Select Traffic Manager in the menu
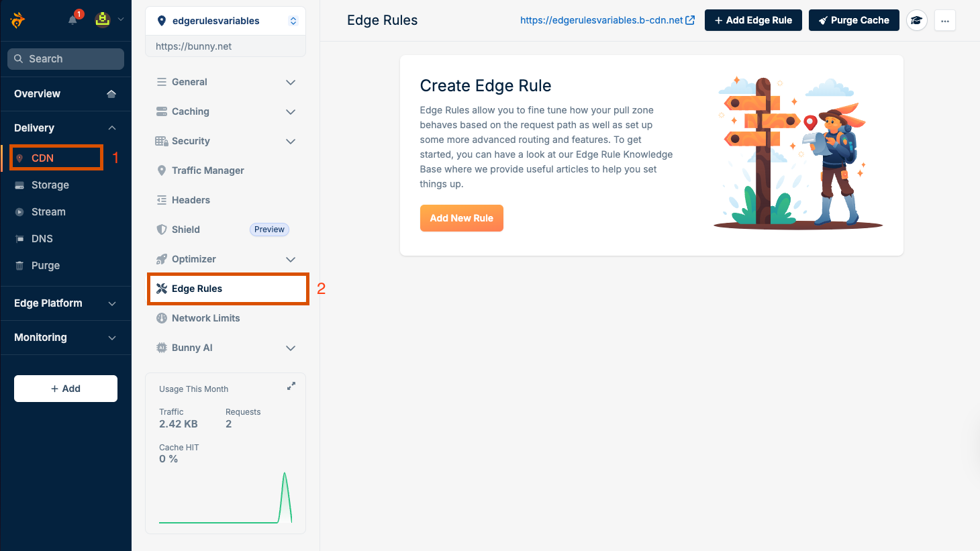 click(207, 170)
